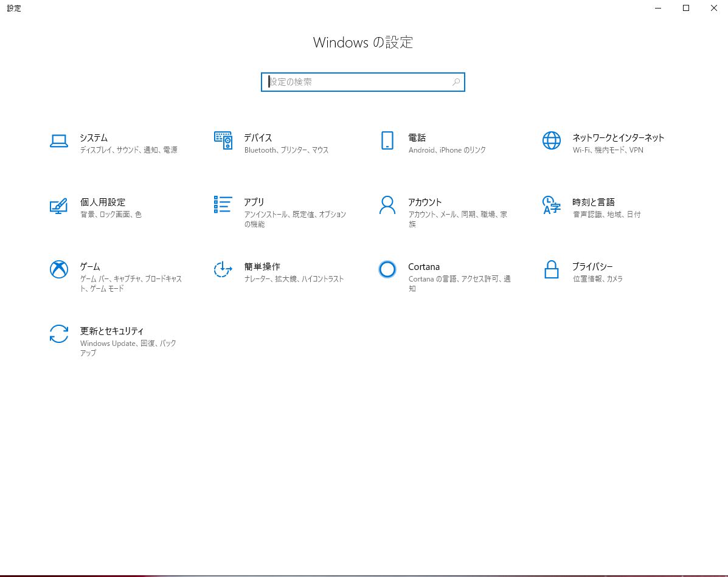
Task: Click '位置情報、カメラ' description
Action: pyautogui.click(x=597, y=279)
